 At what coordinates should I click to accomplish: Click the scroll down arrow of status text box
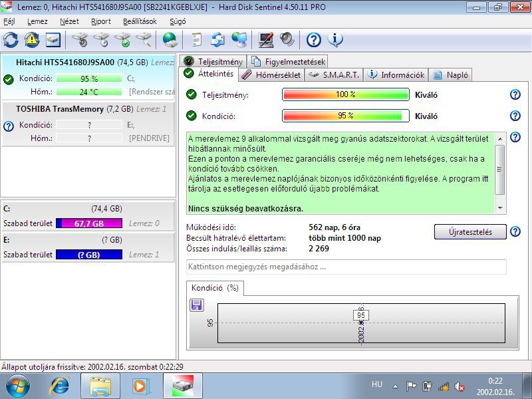(x=500, y=208)
